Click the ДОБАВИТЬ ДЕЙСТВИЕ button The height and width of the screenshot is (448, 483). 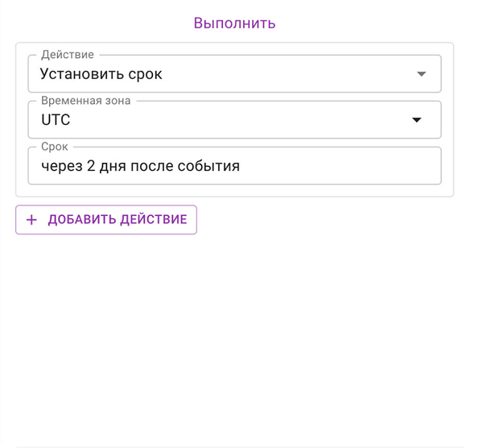(106, 219)
